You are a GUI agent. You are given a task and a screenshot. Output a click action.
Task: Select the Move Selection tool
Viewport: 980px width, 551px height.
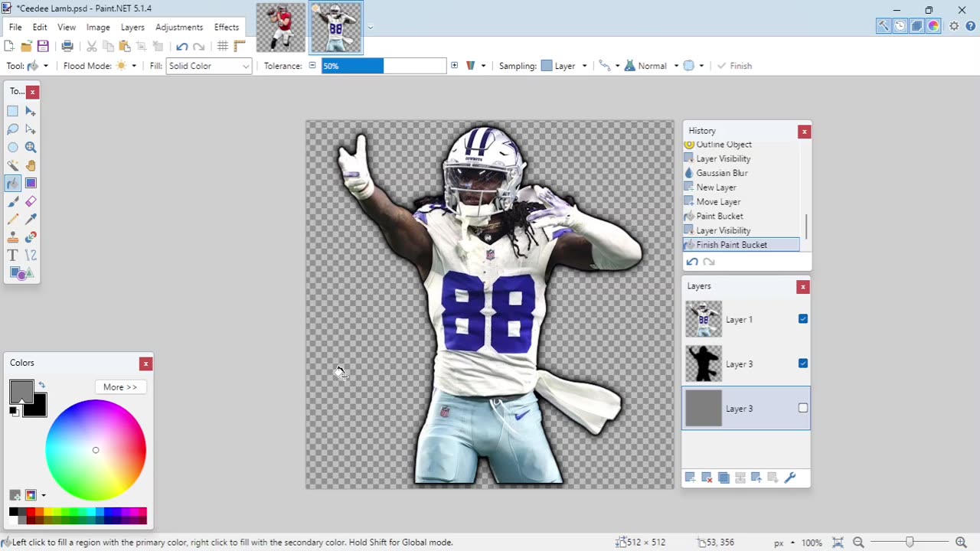[x=31, y=129]
